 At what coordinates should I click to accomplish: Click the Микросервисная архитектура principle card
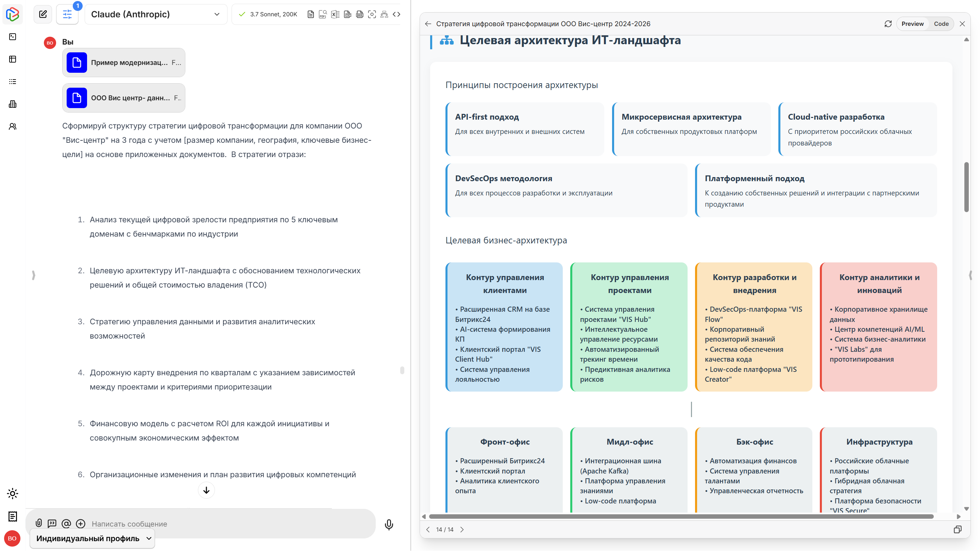pos(691,129)
